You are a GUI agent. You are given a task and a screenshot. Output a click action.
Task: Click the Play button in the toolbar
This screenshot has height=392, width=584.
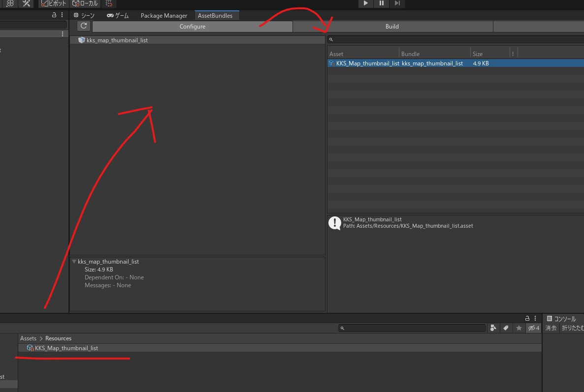(x=365, y=3)
